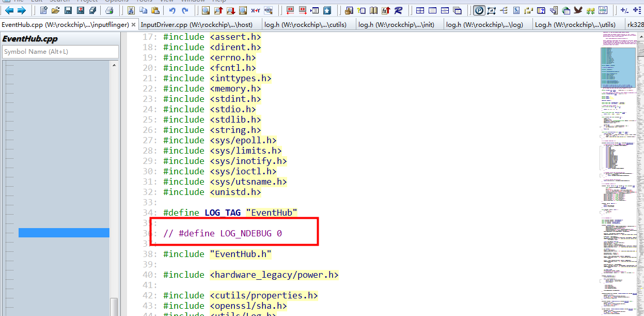Viewport: 644px width, 316px height.
Task: Click the Cascade Windows icon
Action: 458,10
